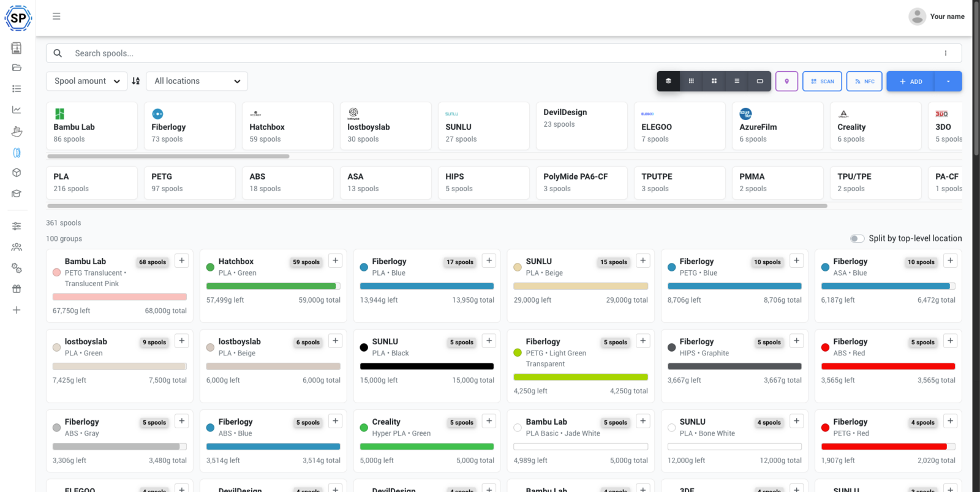Select the small grid view mode
Image resolution: width=980 pixels, height=492 pixels.
point(691,81)
